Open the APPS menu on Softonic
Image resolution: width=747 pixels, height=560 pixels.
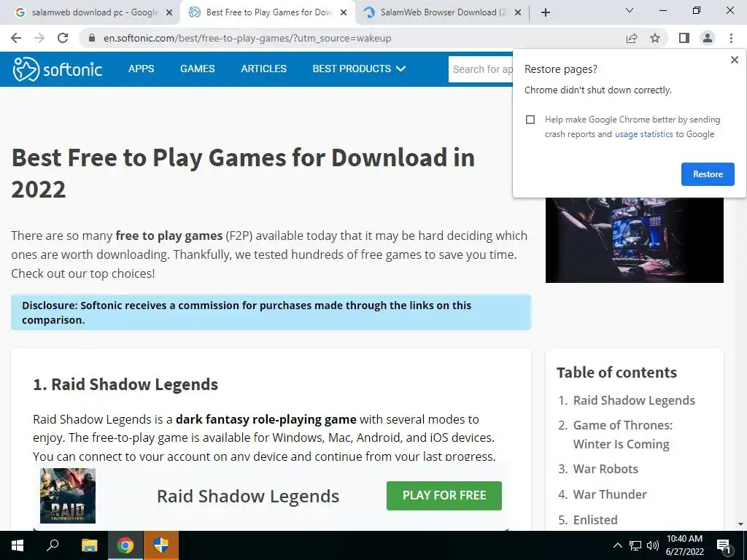(141, 69)
